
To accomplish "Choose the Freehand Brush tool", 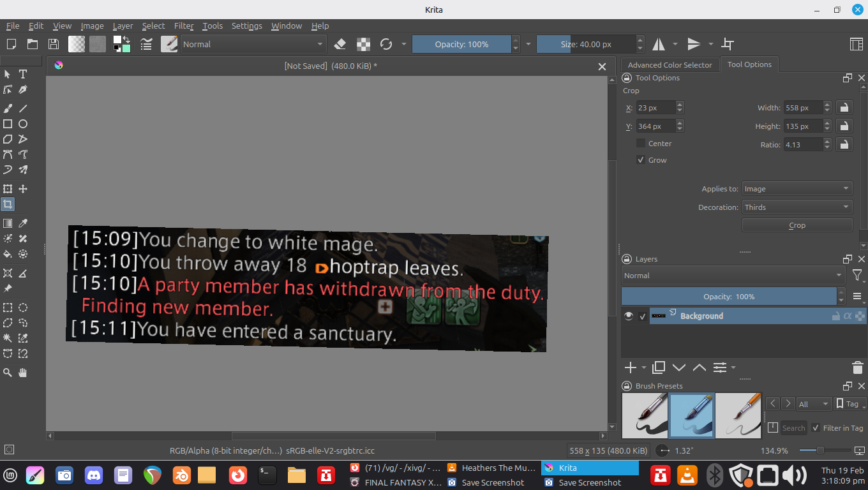I will click(8, 108).
